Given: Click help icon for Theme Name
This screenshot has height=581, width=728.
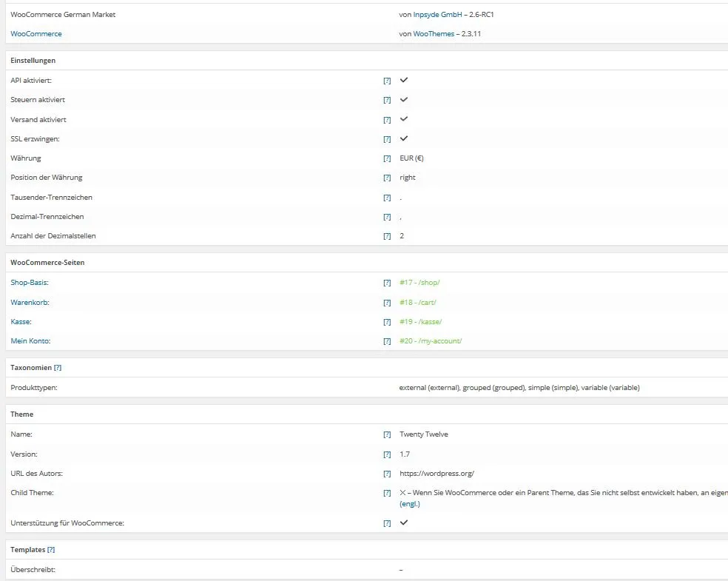Looking at the screenshot, I should tap(387, 434).
